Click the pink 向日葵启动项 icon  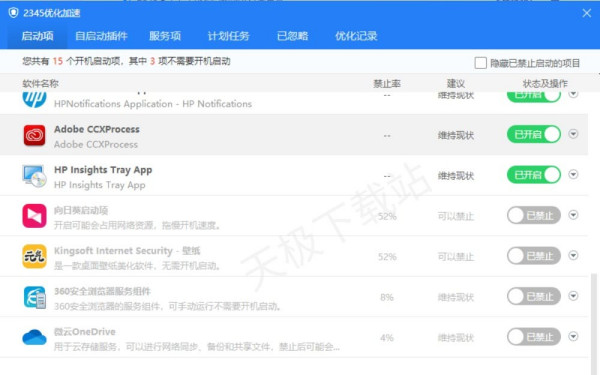point(34,216)
